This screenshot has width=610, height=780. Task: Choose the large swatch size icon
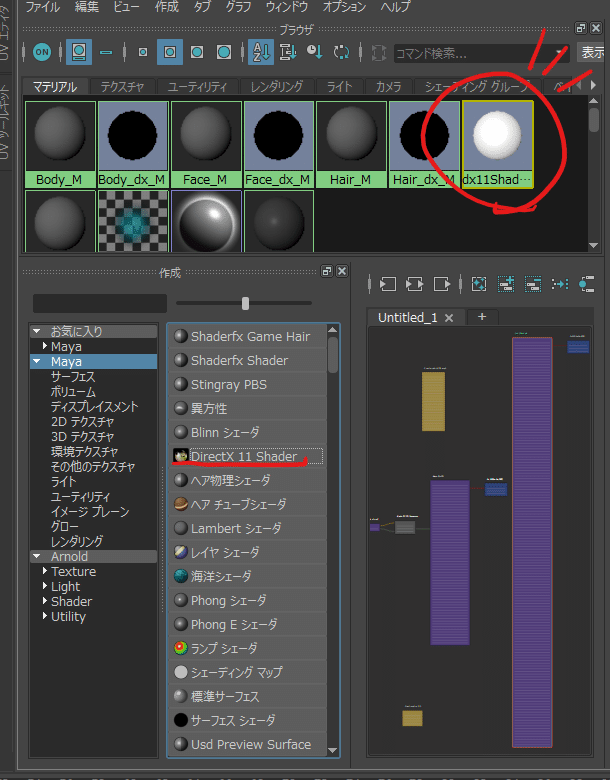197,52
